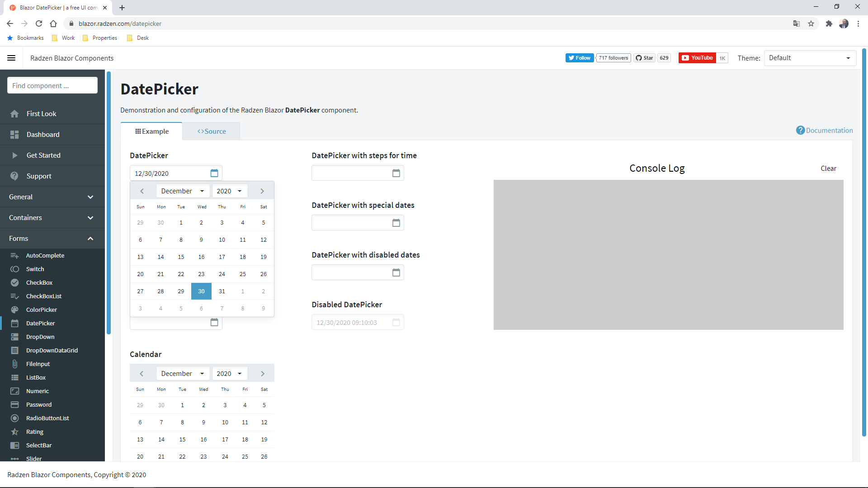Click the Find component search field
The image size is (868, 488).
pyautogui.click(x=52, y=85)
